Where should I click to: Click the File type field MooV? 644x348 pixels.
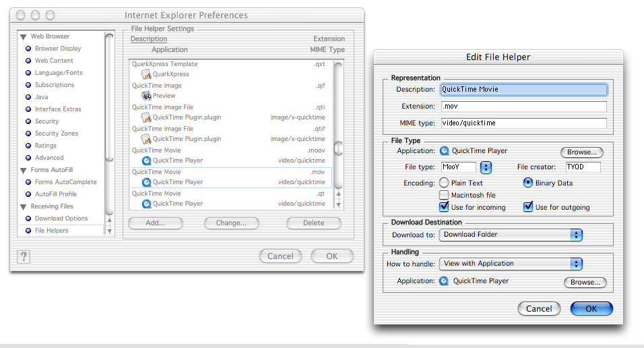click(x=458, y=167)
